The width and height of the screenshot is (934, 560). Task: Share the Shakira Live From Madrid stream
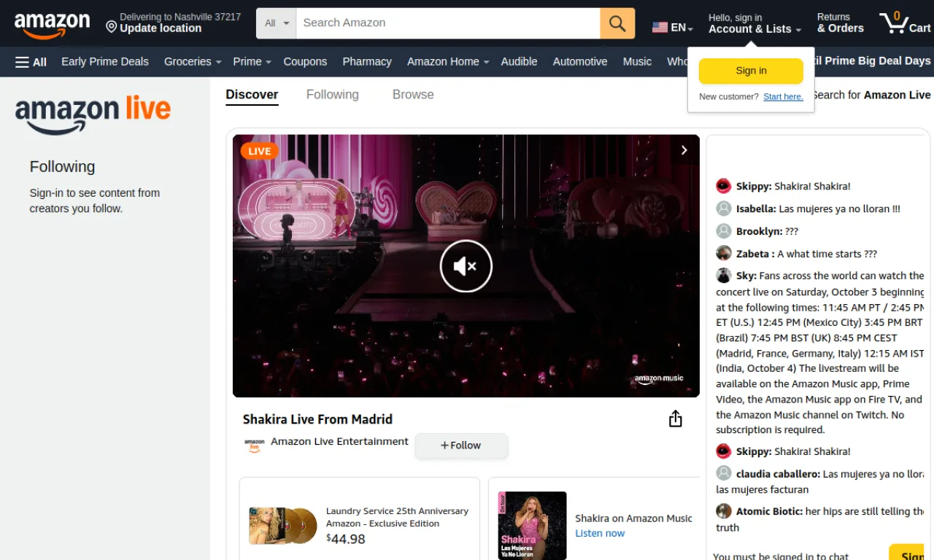pos(676,419)
